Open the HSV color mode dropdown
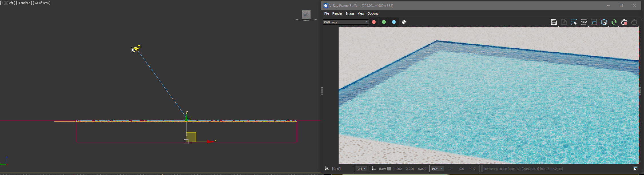Screen dimensions: 644x175 click(438, 169)
